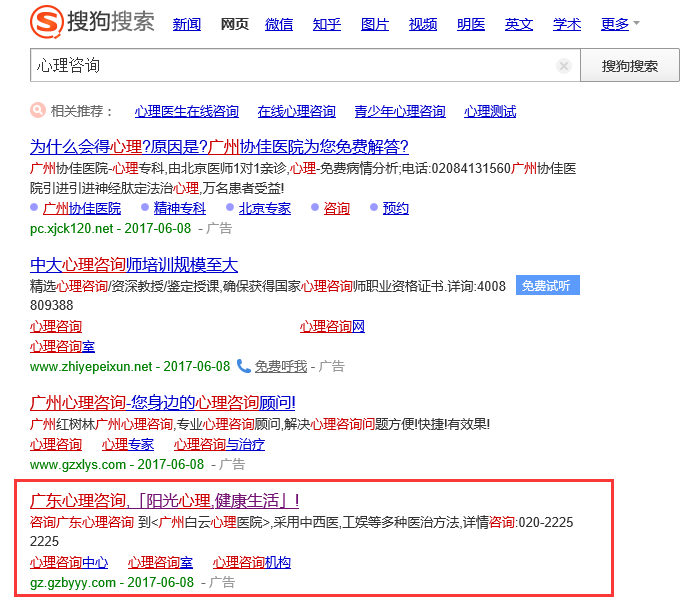Viewport: 697px width, 599px height.
Task: Select the 学术 tab
Action: [x=567, y=24]
